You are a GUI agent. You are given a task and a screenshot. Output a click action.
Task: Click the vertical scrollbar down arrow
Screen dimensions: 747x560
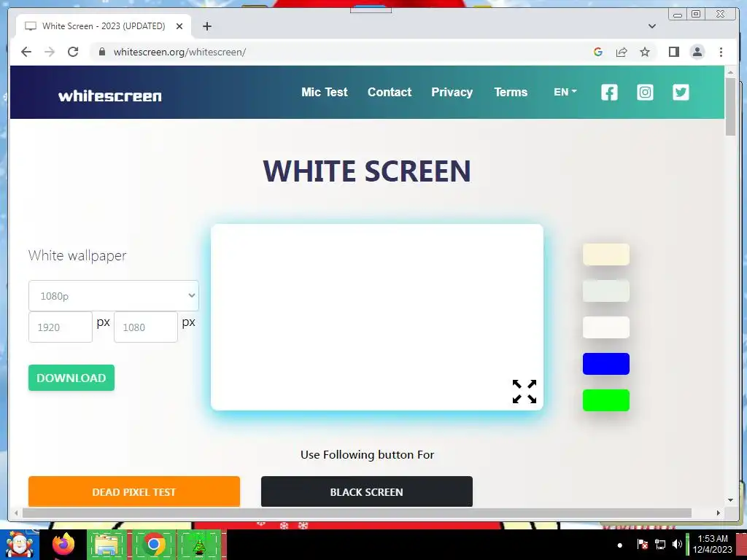(730, 500)
